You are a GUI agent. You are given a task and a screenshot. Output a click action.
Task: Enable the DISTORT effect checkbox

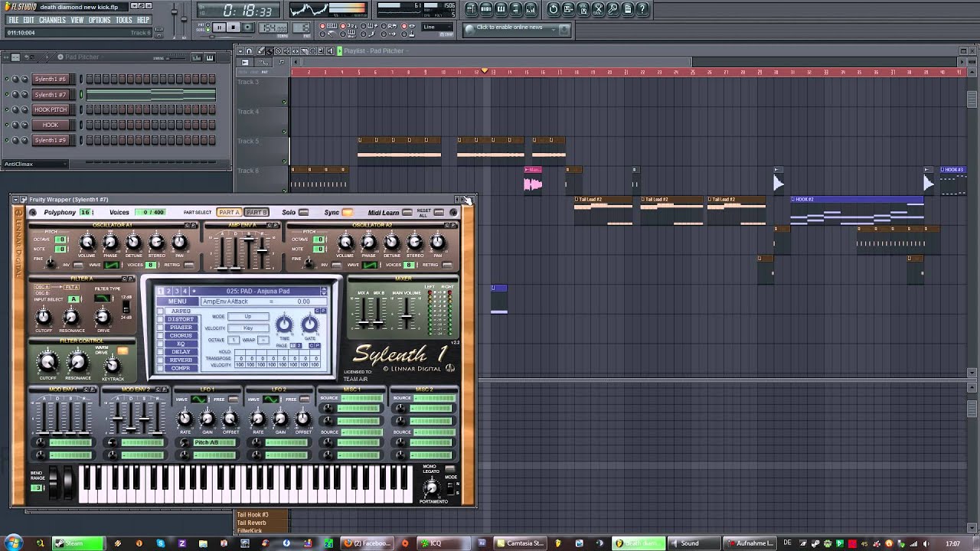click(x=160, y=319)
